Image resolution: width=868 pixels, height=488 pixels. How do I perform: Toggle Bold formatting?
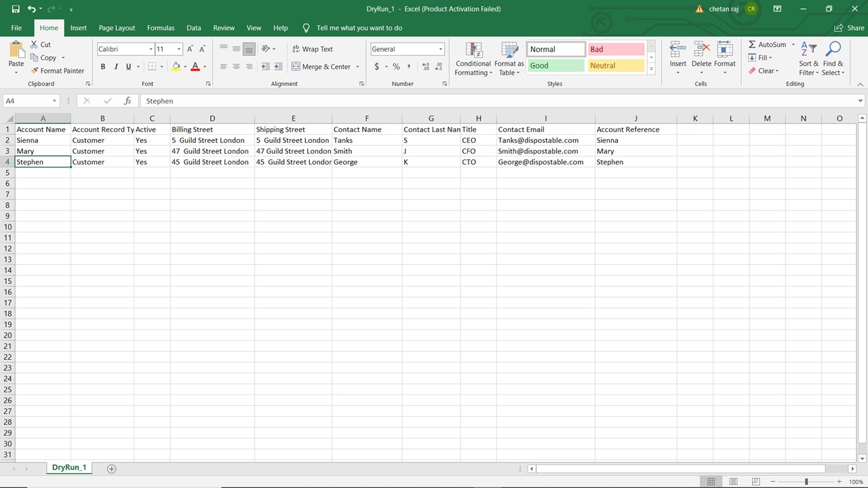103,66
